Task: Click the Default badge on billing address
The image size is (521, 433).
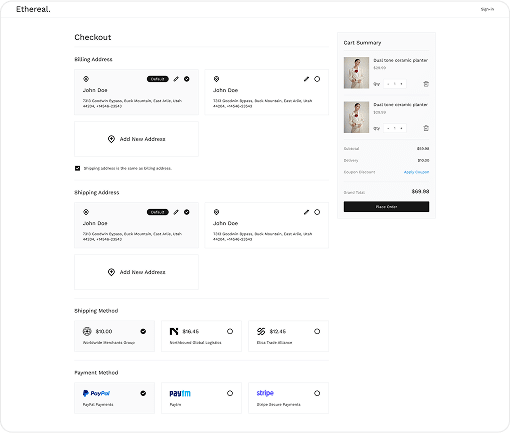Action: coord(158,79)
